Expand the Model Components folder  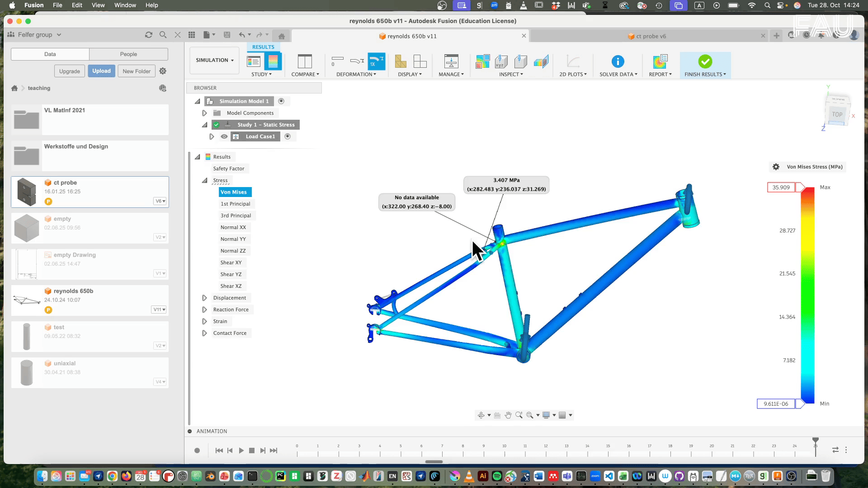click(204, 113)
